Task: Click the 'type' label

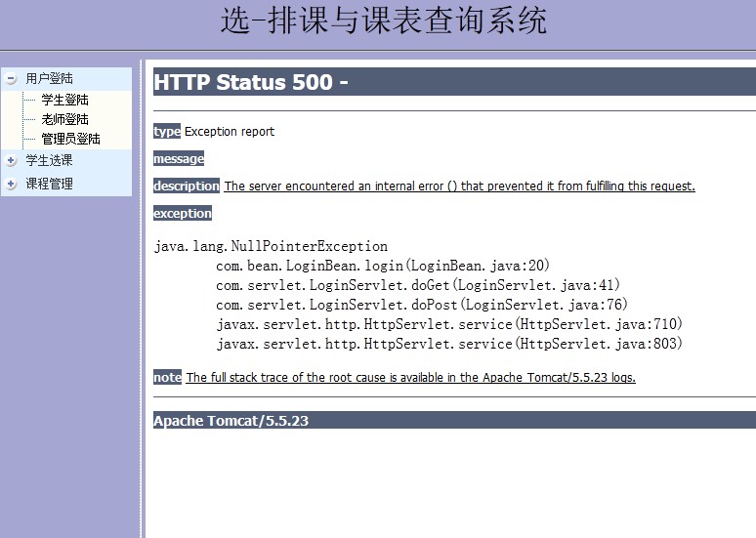Action: tap(167, 131)
